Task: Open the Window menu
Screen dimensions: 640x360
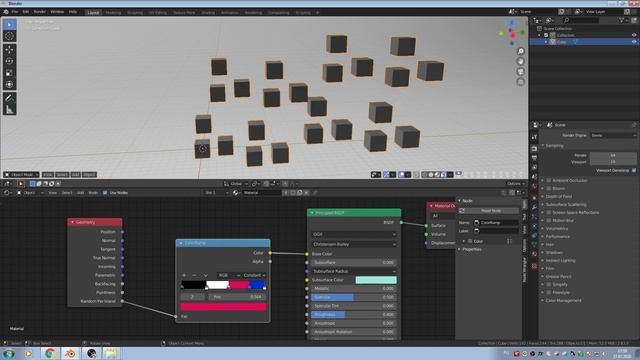Action: click(57, 12)
